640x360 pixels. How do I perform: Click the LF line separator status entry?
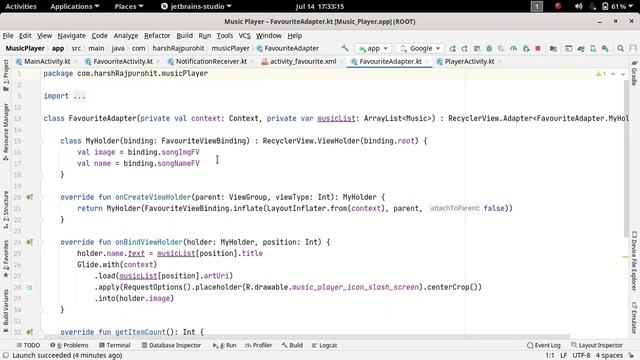coord(563,356)
